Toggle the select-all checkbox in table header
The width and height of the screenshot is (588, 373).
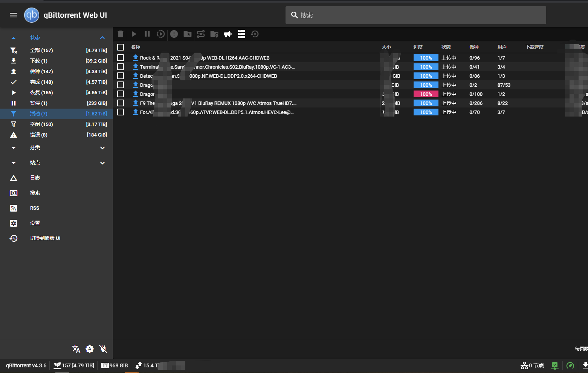click(x=121, y=47)
